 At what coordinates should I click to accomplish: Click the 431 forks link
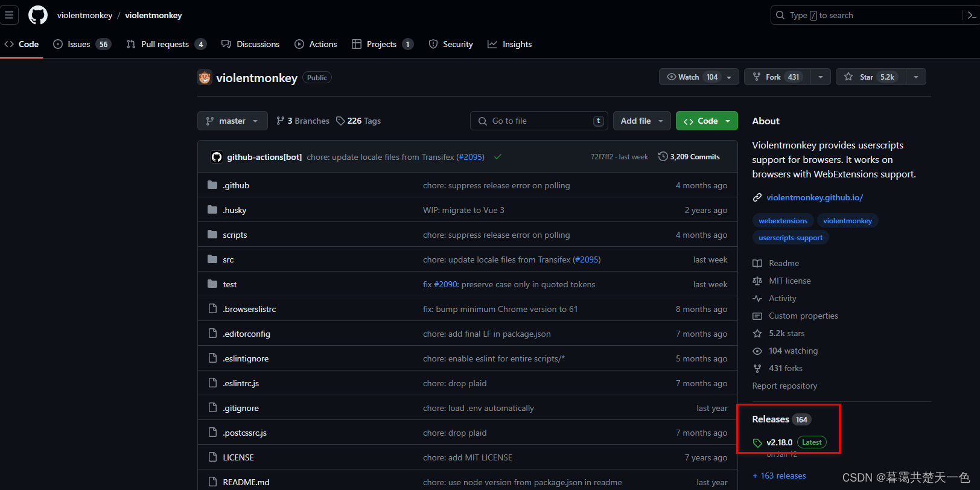tap(778, 368)
